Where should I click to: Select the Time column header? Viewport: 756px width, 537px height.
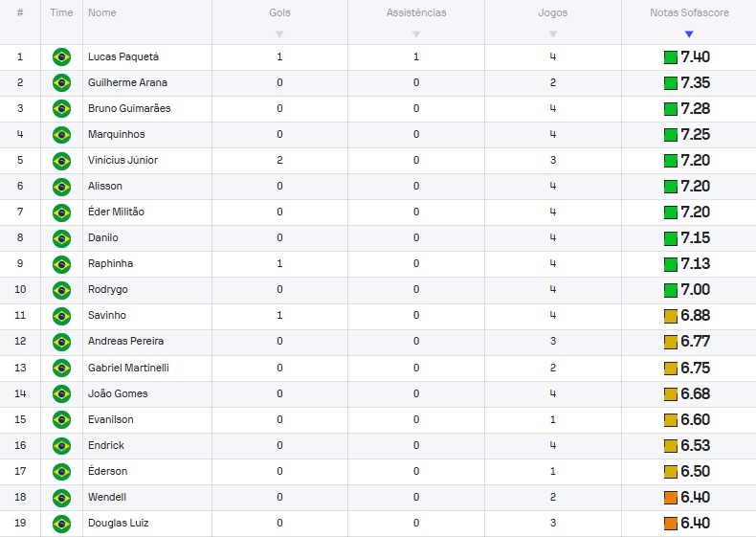pyautogui.click(x=61, y=12)
